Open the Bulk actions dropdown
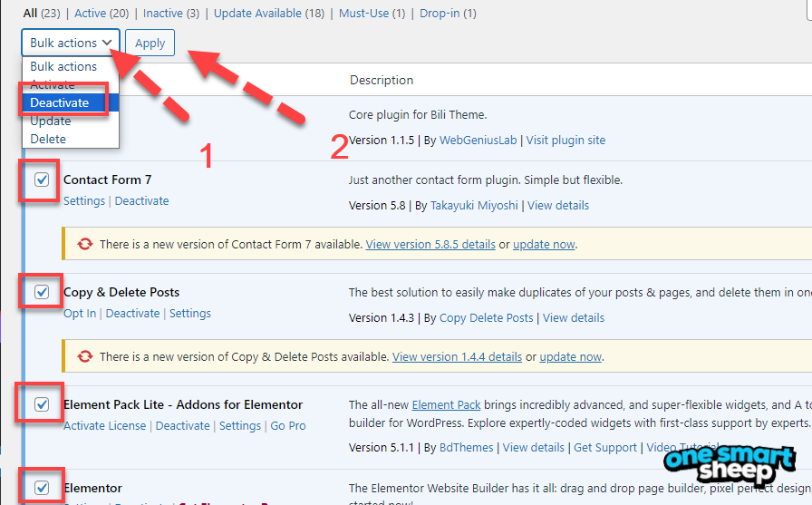This screenshot has height=505, width=812. point(71,43)
